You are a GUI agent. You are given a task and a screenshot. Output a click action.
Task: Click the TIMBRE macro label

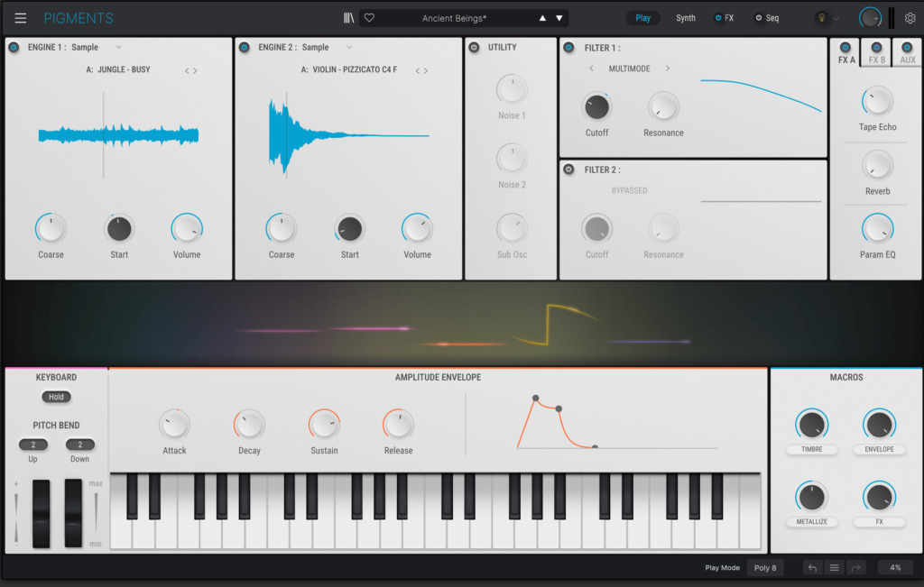[811, 449]
